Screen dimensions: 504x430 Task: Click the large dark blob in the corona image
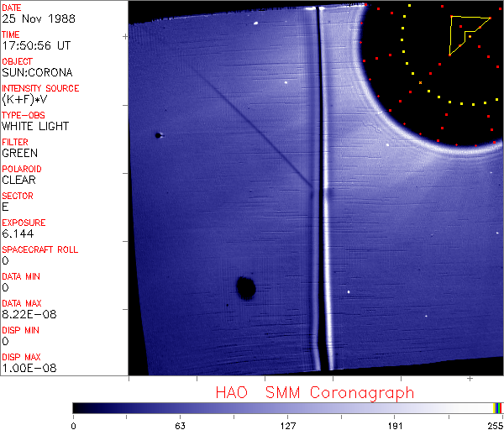tap(245, 288)
